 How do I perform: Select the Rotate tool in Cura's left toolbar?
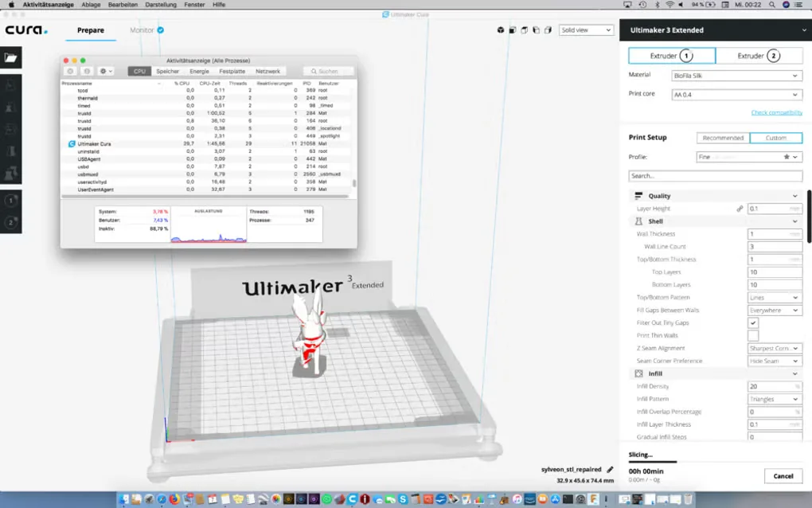click(x=11, y=130)
